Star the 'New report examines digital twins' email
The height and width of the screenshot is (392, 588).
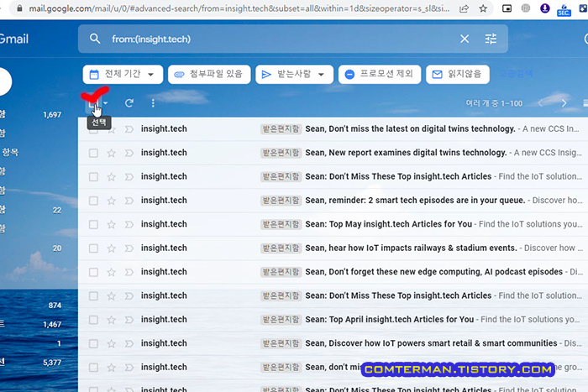coord(112,153)
